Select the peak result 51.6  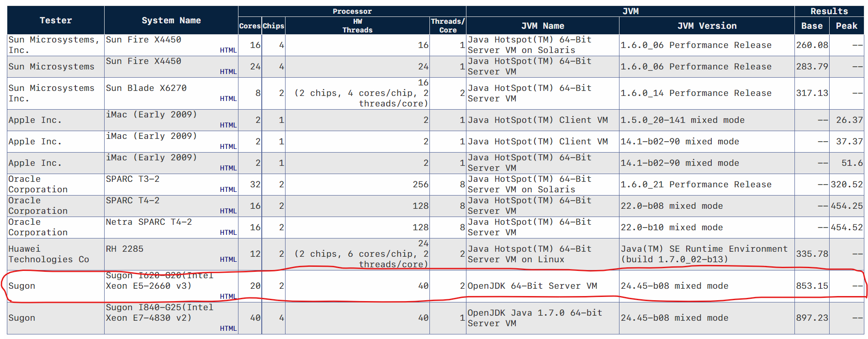pos(852,163)
